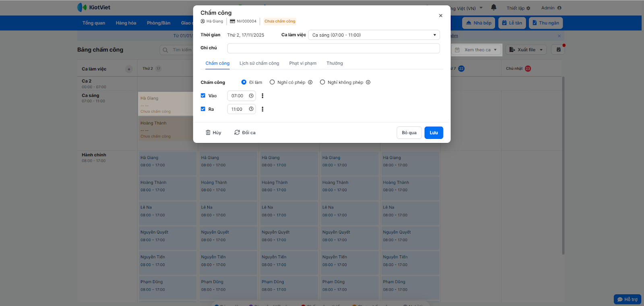Uncheck the Vào checkbox
The height and width of the screenshot is (306, 644).
[x=203, y=96]
